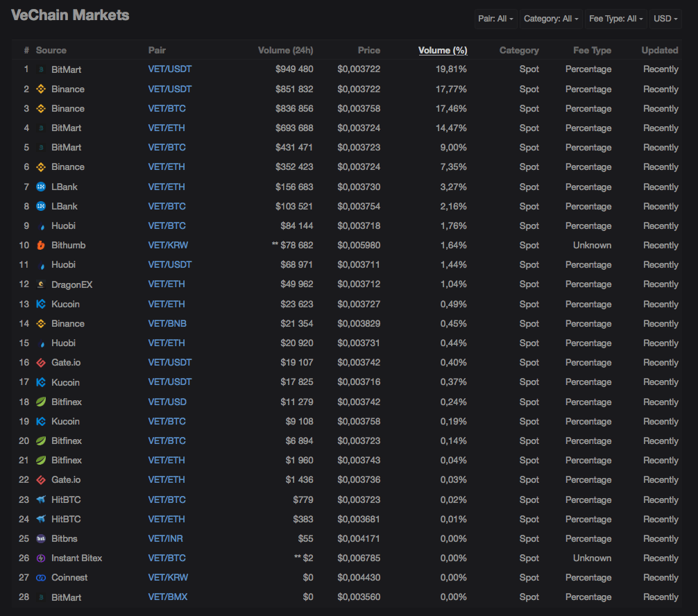Click the BitMart icon in row 4

[41, 128]
